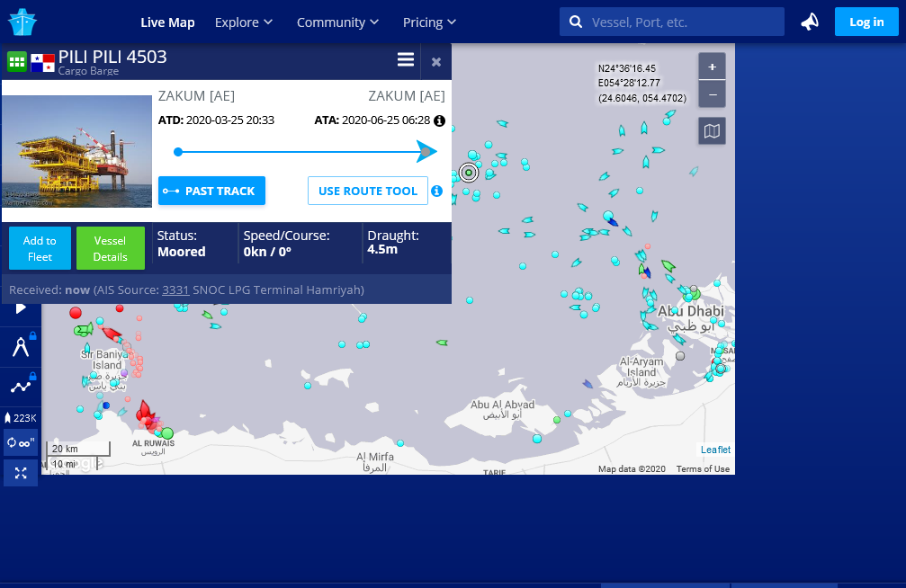Click the AL RUWAIS map label
Image resolution: width=906 pixels, height=588 pixels.
point(153,443)
